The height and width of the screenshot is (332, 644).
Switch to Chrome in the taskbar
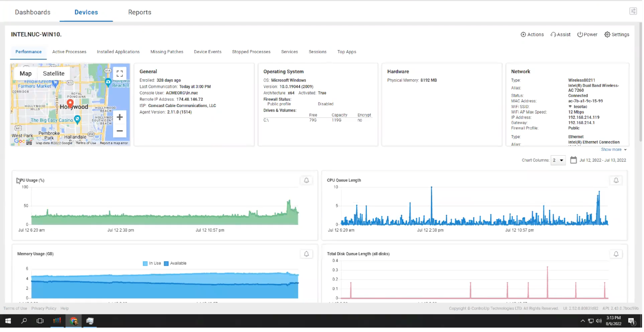(74, 321)
